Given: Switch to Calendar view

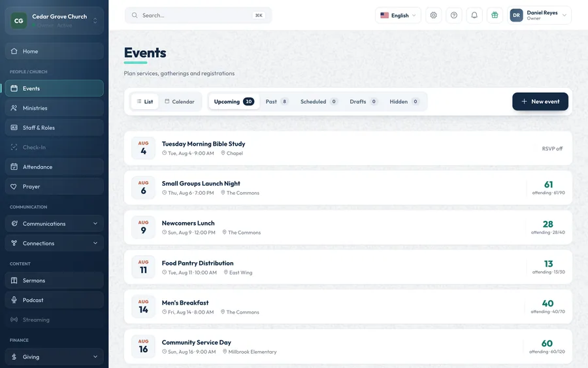Looking at the screenshot, I should tap(180, 102).
